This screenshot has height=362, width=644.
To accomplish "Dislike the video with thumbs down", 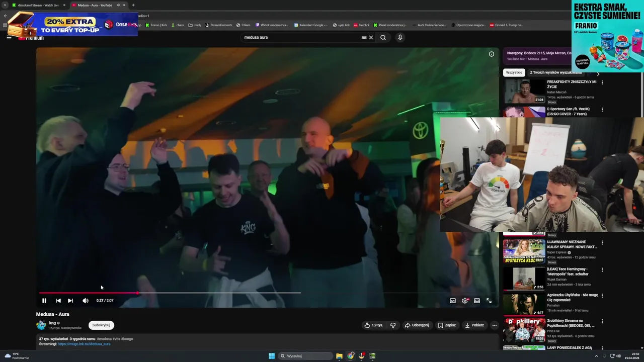I will pos(393,325).
